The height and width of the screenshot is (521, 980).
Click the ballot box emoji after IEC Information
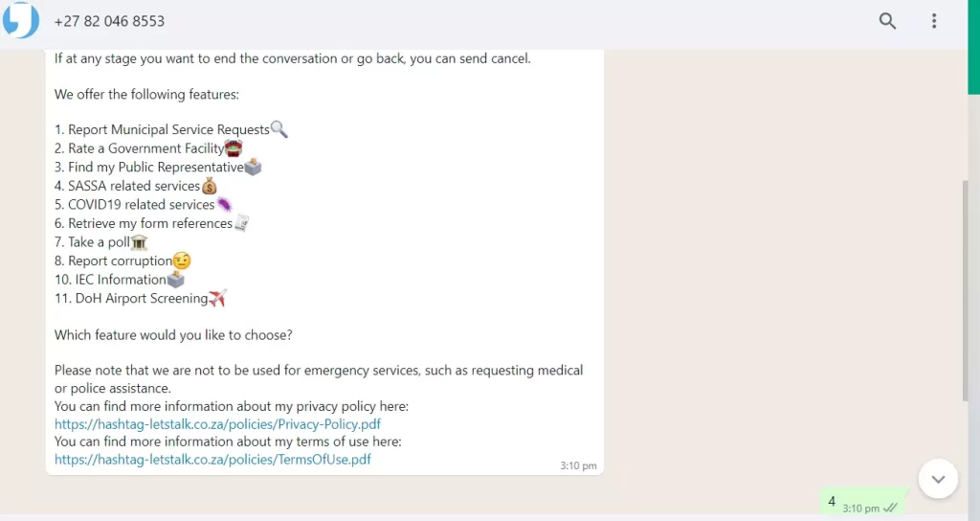point(176,280)
